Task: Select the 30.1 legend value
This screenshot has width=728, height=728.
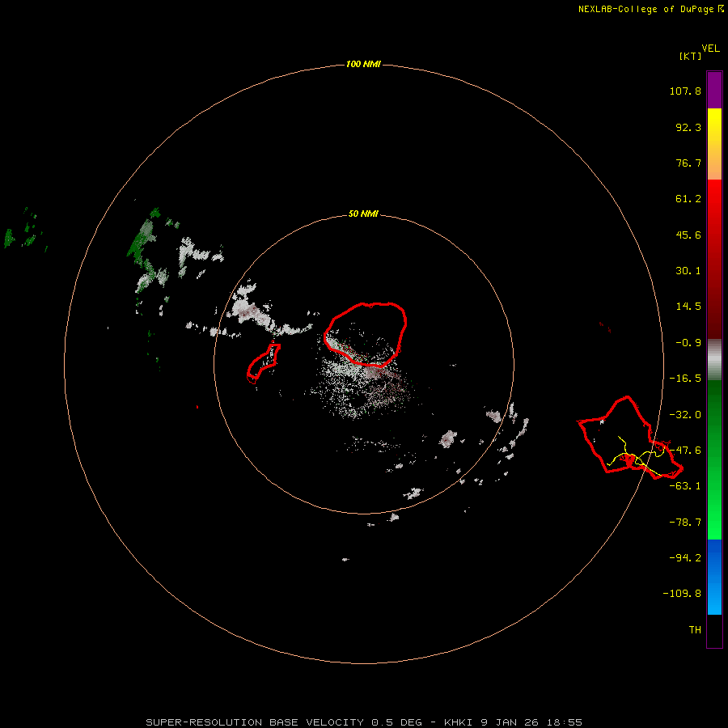Action: click(x=688, y=271)
